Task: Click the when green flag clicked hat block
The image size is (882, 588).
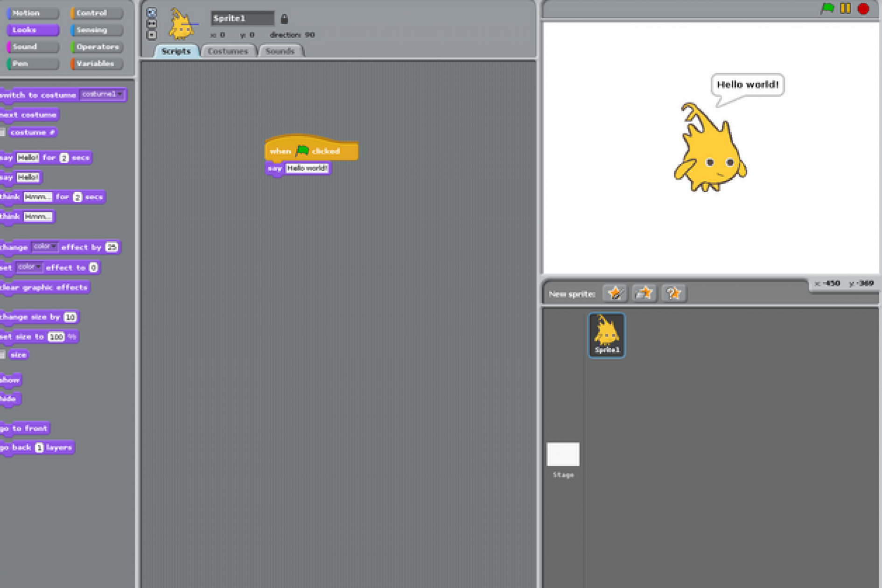Action: pos(311,149)
